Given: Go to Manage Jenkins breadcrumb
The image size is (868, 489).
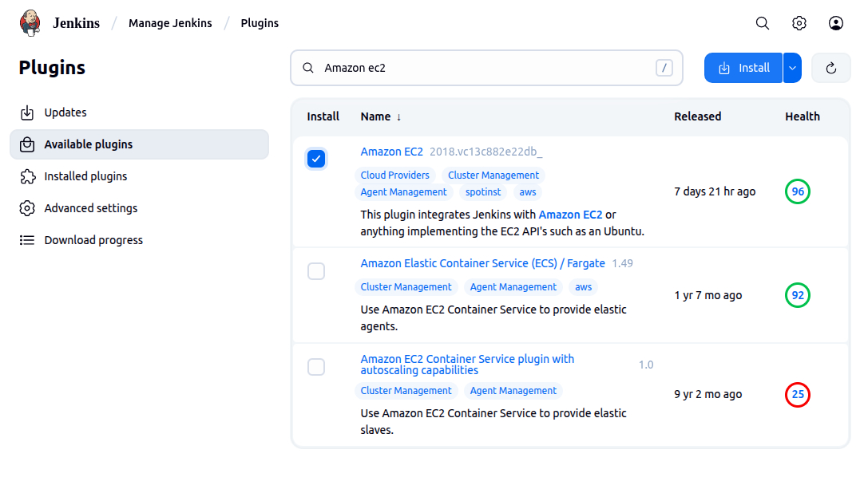Looking at the screenshot, I should pos(170,23).
